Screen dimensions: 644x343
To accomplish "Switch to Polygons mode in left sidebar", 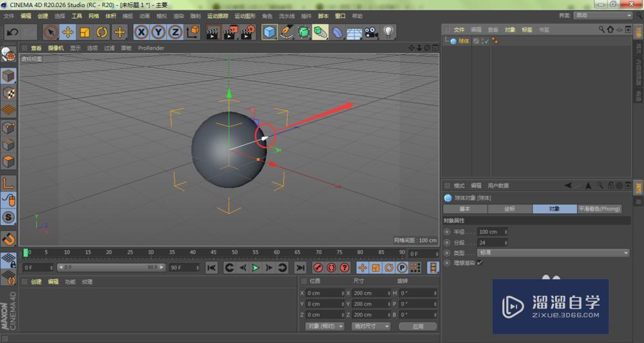I will pyautogui.click(x=8, y=162).
